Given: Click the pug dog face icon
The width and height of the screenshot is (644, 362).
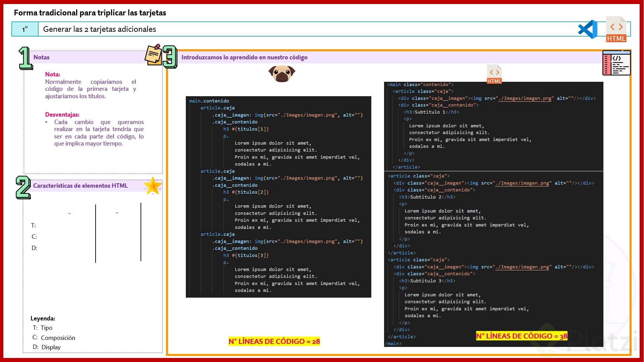Looking at the screenshot, I should (282, 74).
